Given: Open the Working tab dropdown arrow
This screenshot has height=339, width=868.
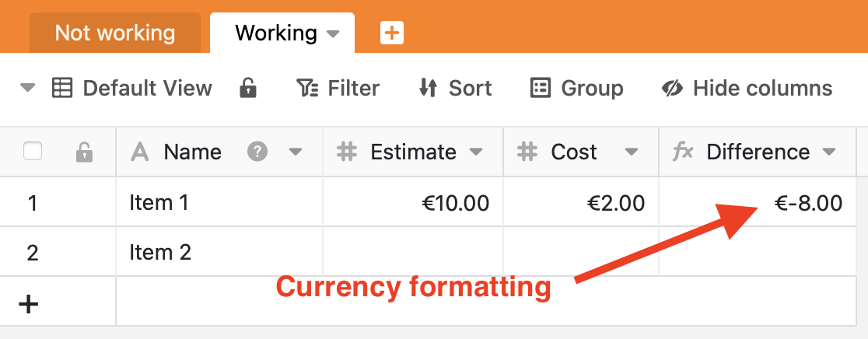Looking at the screenshot, I should (333, 33).
